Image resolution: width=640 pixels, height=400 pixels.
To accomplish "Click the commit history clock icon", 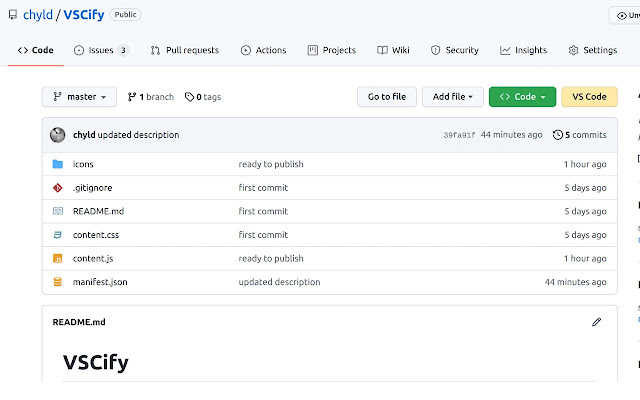I will [558, 135].
